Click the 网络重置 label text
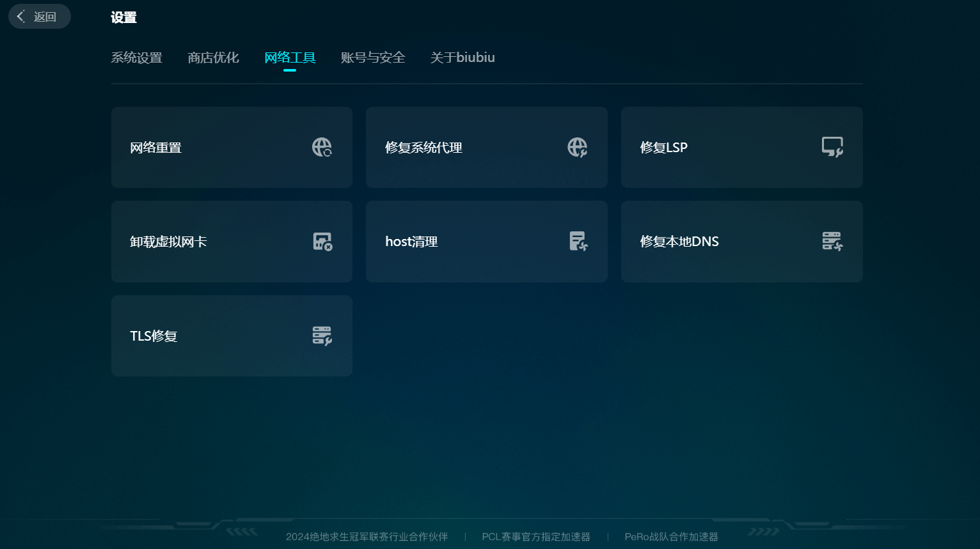 click(x=155, y=148)
